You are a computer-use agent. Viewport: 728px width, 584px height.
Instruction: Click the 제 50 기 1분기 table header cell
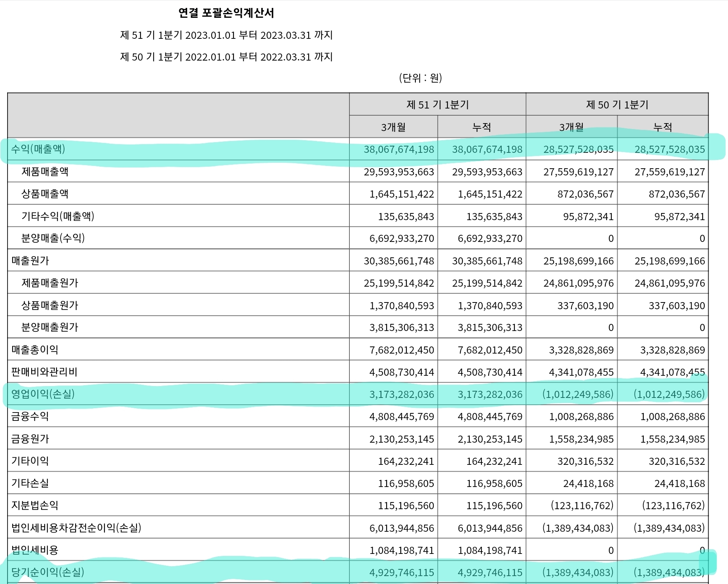[x=617, y=105]
